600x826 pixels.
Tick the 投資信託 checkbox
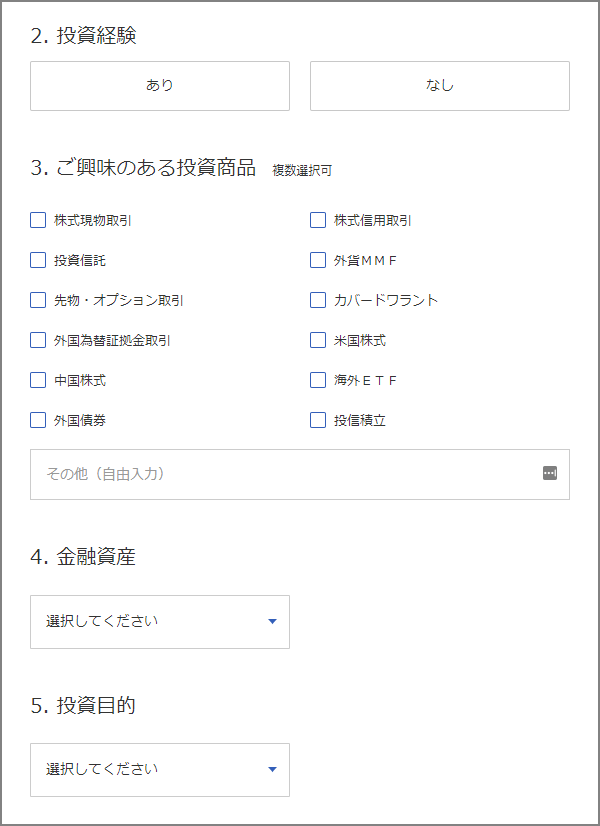point(38,260)
